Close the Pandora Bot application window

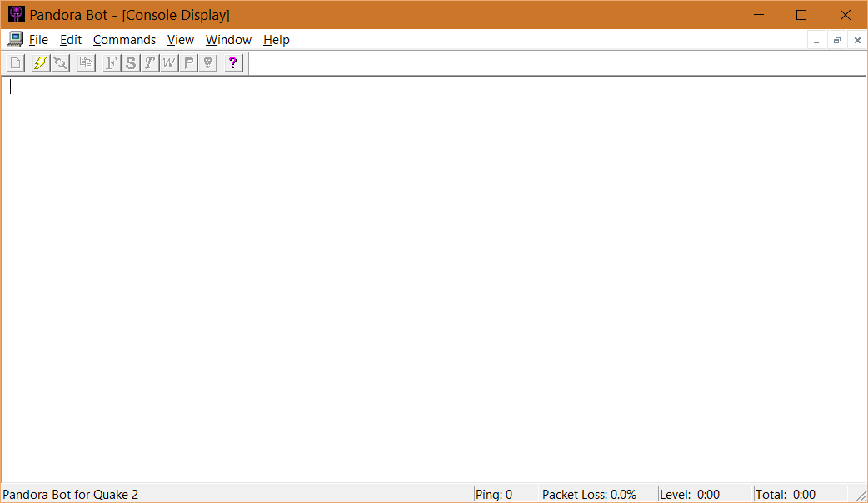pyautogui.click(x=846, y=15)
